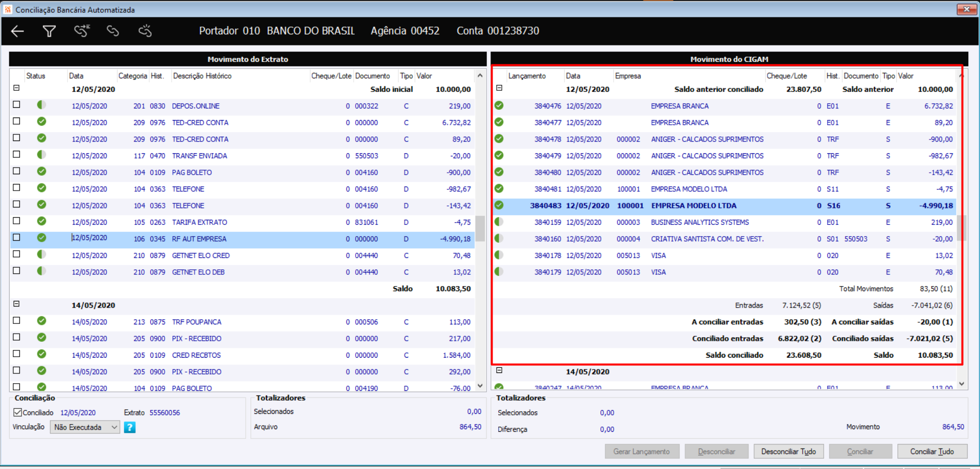This screenshot has height=469, width=980.
Task: Check the box for TARIFA EXTRATO row
Action: (17, 221)
